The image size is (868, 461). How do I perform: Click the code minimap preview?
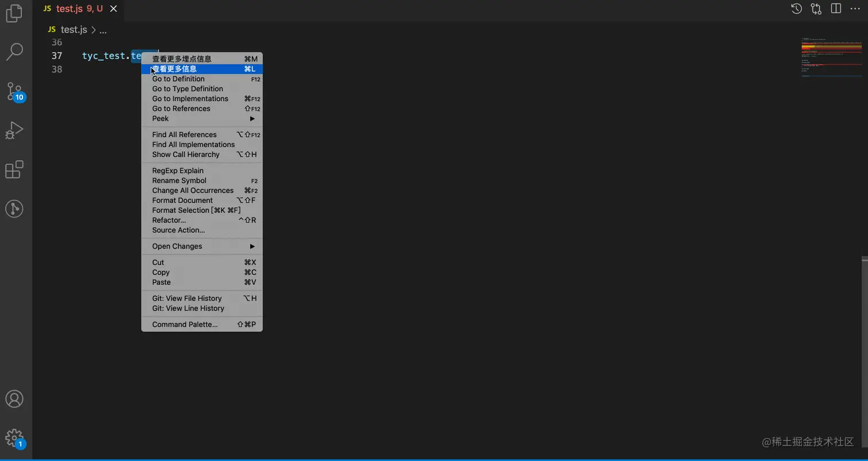pyautogui.click(x=831, y=57)
